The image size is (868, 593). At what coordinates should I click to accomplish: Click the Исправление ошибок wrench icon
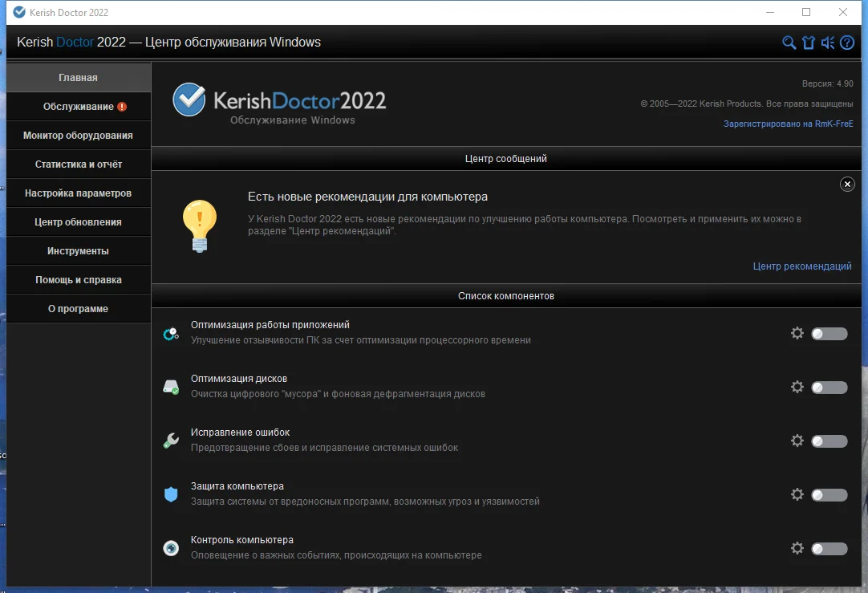pos(171,441)
